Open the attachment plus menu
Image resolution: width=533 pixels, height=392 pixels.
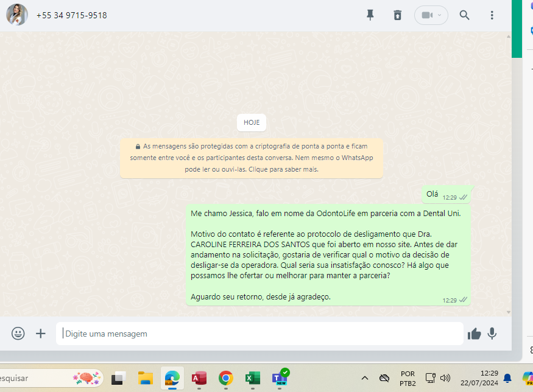(40, 334)
